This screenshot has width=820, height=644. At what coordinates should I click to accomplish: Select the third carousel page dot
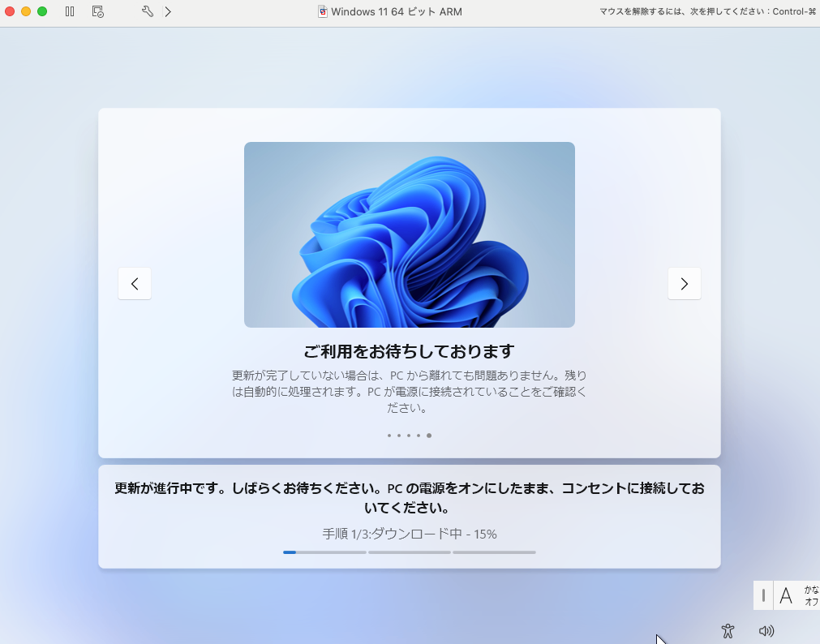coord(409,436)
